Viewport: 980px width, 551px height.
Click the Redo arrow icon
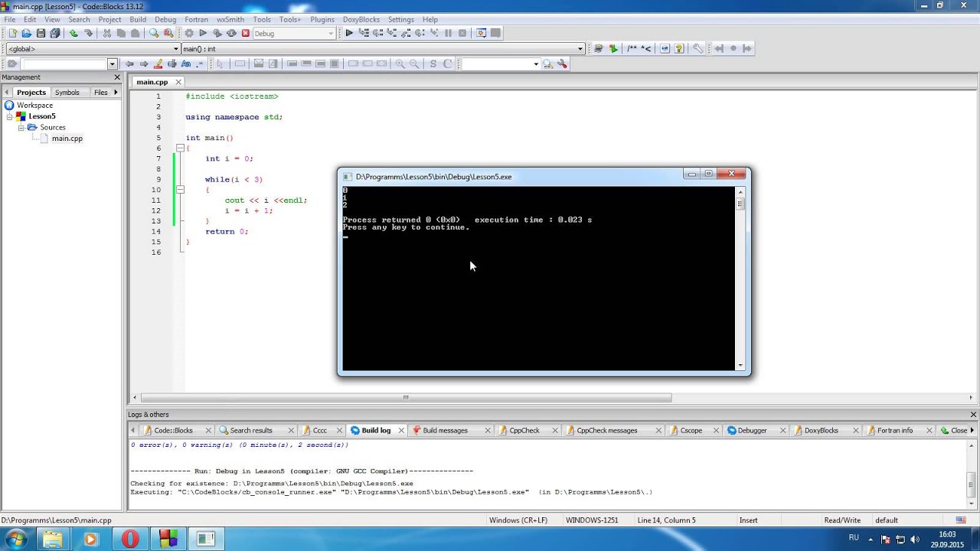click(x=88, y=33)
